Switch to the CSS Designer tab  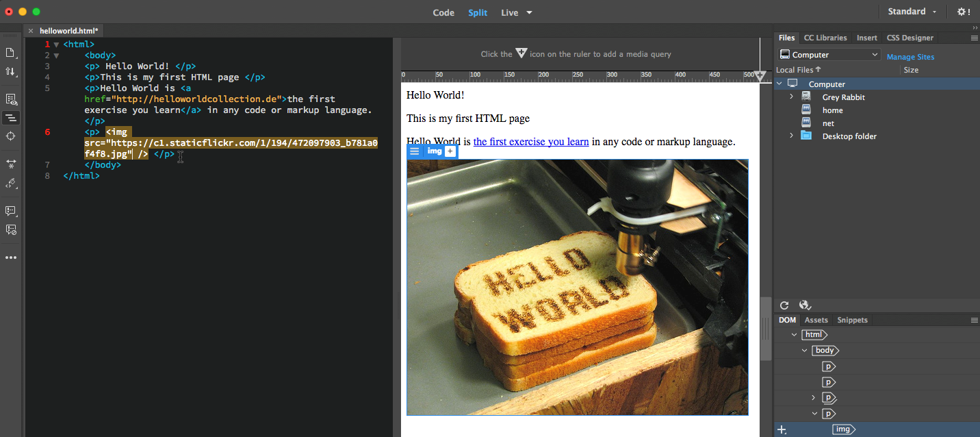pyautogui.click(x=910, y=38)
